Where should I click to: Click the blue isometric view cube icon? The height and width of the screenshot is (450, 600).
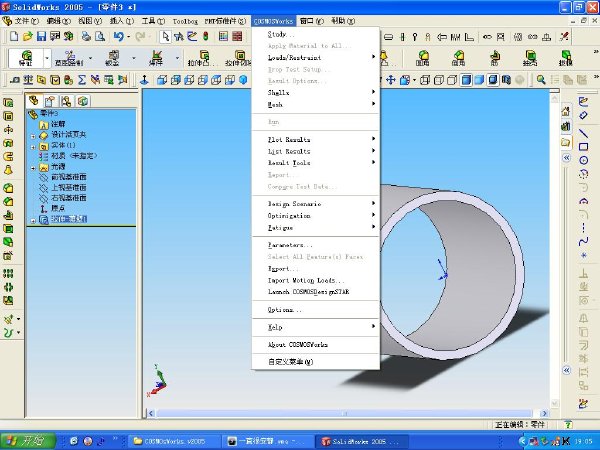coord(243,80)
